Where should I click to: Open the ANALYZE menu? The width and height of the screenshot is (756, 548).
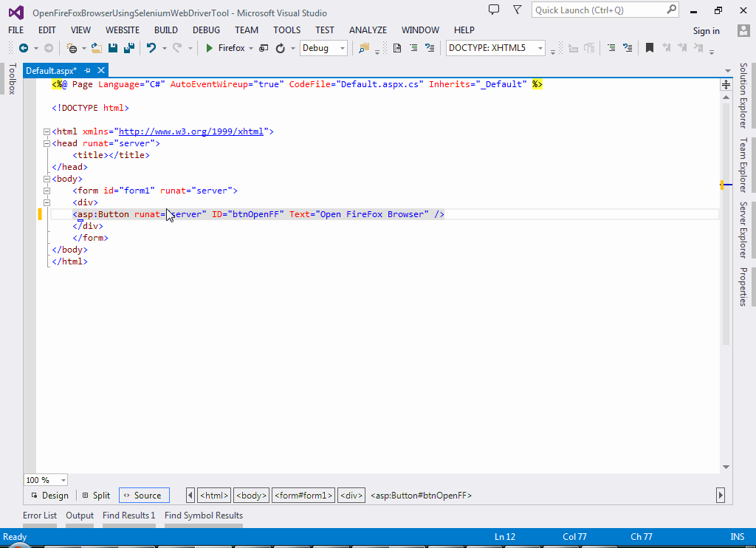click(x=368, y=30)
